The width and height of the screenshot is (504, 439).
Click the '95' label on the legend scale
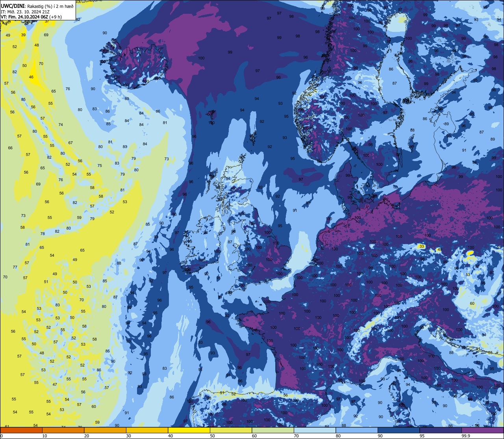(x=422, y=436)
